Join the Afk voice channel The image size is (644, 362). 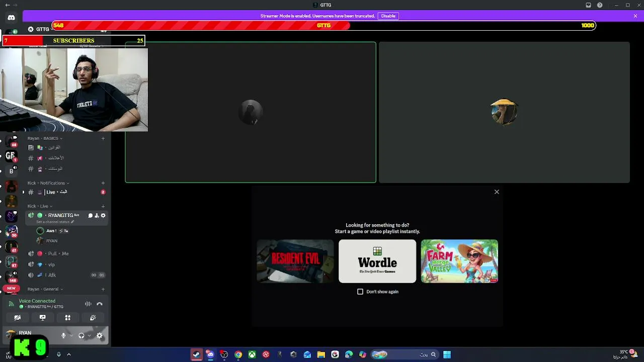[x=66, y=275]
